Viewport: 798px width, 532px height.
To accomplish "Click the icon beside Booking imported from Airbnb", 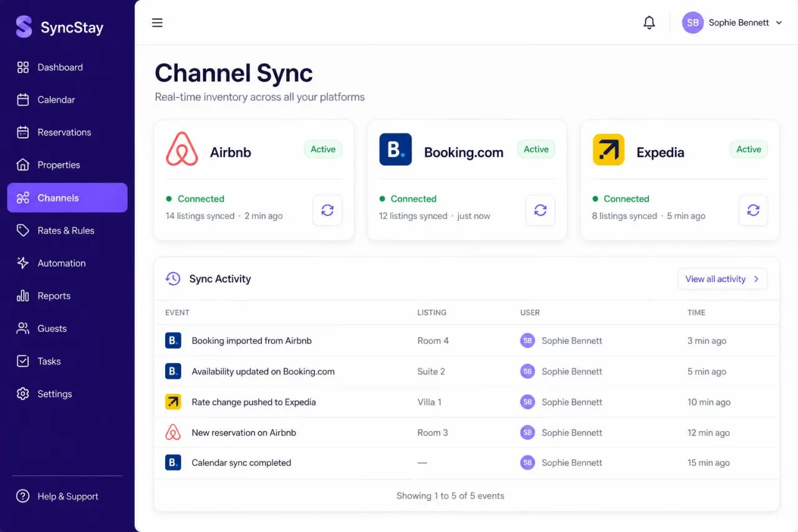I will 173,341.
